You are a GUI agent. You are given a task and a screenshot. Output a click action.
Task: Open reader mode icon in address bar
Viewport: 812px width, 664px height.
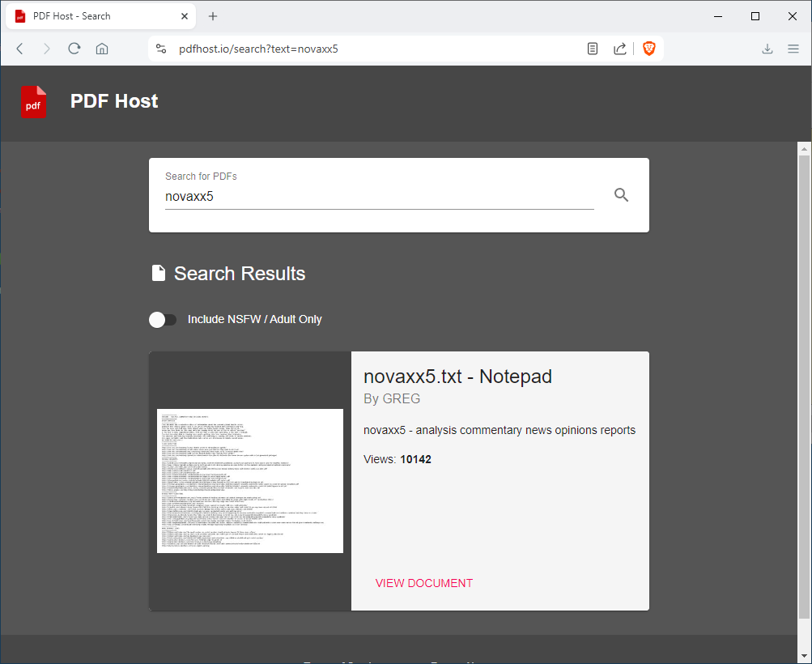[593, 49]
